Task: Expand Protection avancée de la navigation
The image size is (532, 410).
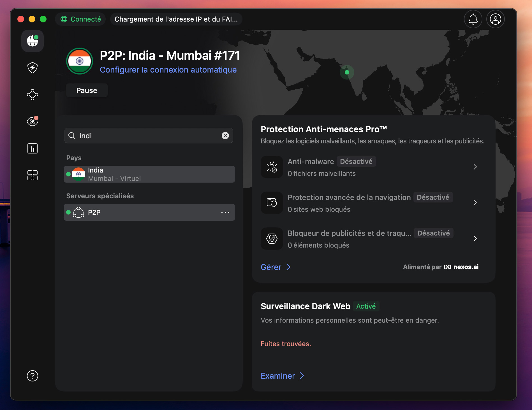Action: click(475, 203)
